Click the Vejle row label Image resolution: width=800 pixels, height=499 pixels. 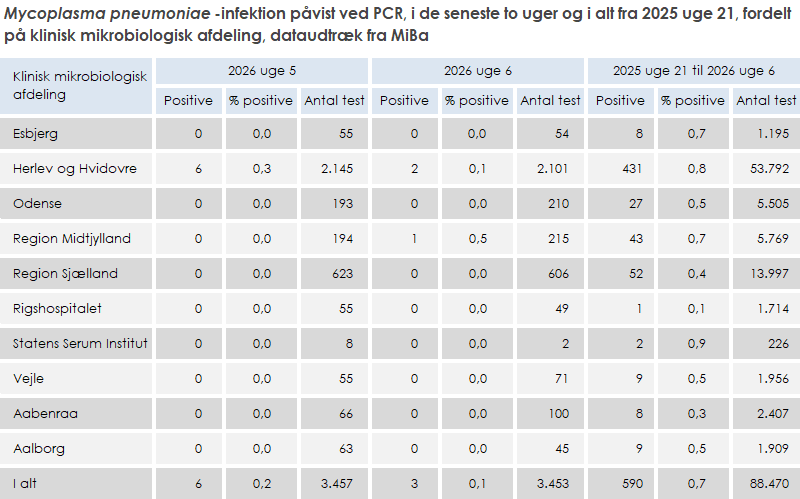(29, 379)
